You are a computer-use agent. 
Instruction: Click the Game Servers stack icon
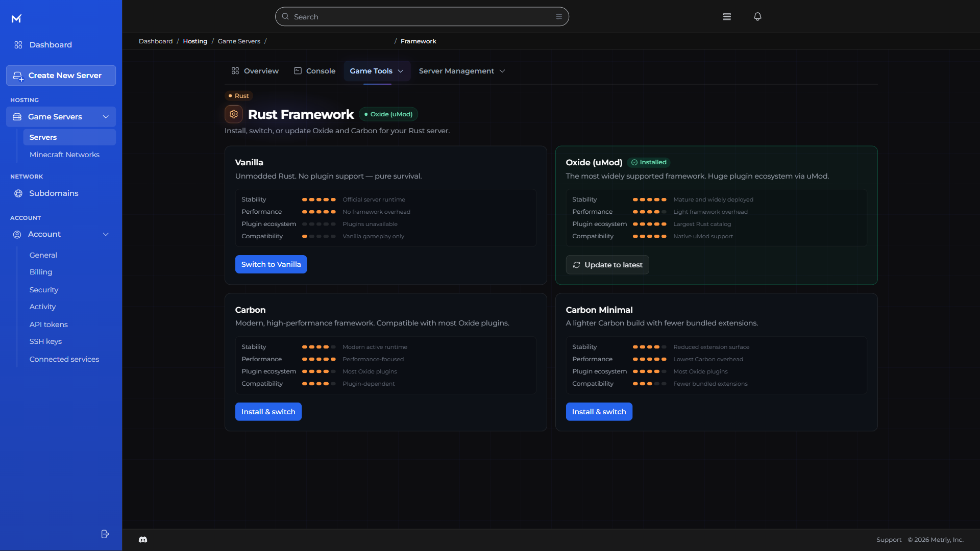coord(17,117)
